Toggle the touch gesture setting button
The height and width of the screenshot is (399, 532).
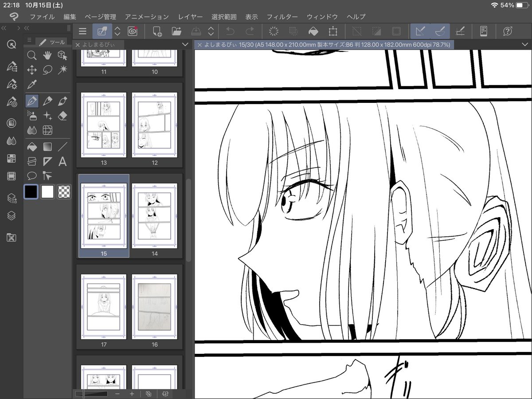[102, 31]
